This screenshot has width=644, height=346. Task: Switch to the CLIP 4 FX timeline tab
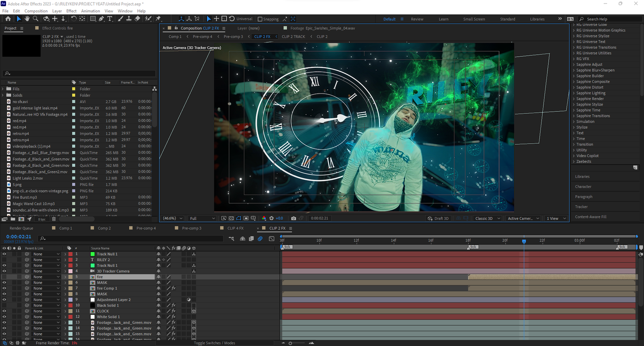(x=235, y=228)
